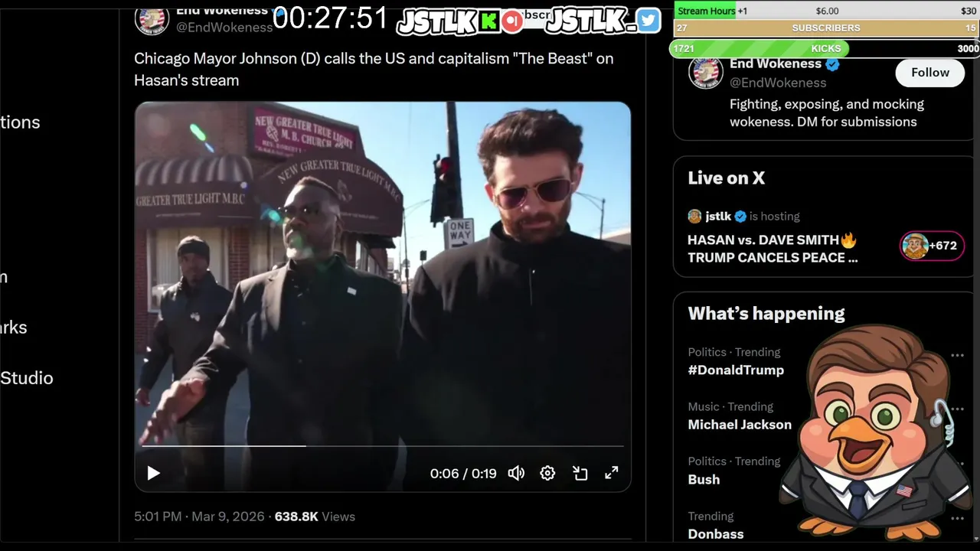Open the Michael Jackson trending topic
Viewport: 980px width, 551px height.
point(740,425)
